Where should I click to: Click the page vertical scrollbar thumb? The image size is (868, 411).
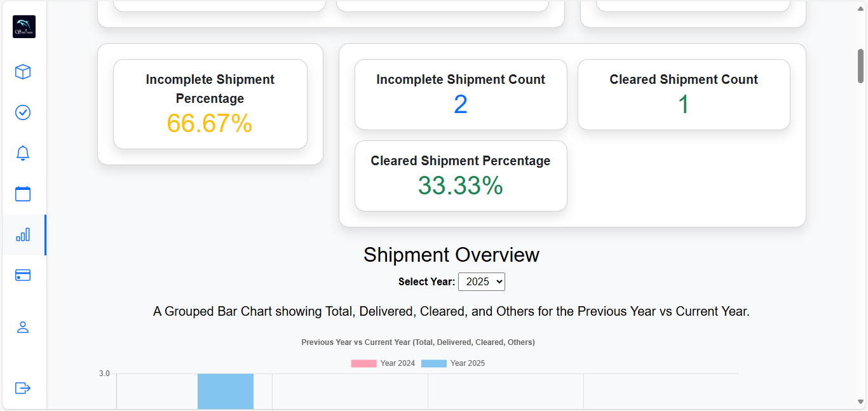click(x=861, y=66)
